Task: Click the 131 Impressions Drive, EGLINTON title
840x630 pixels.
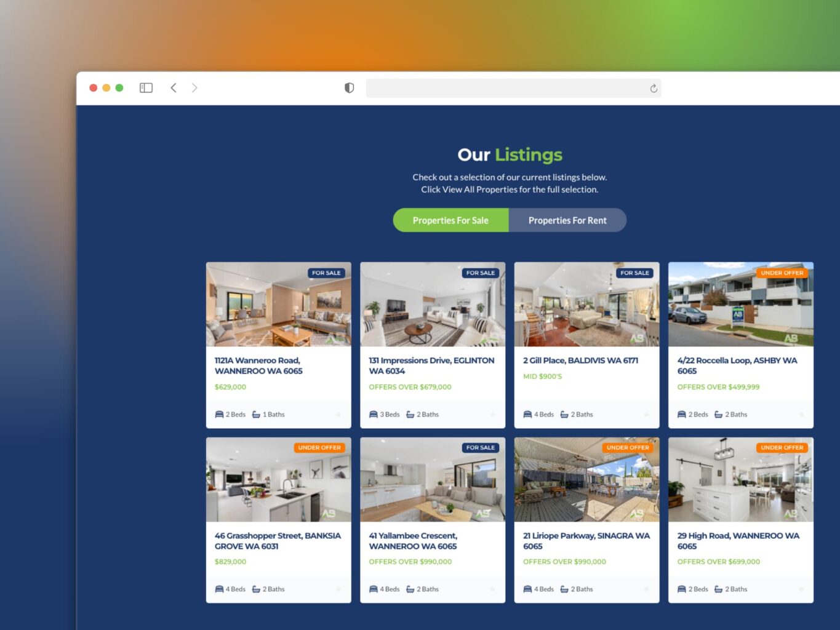Action: [x=431, y=365]
